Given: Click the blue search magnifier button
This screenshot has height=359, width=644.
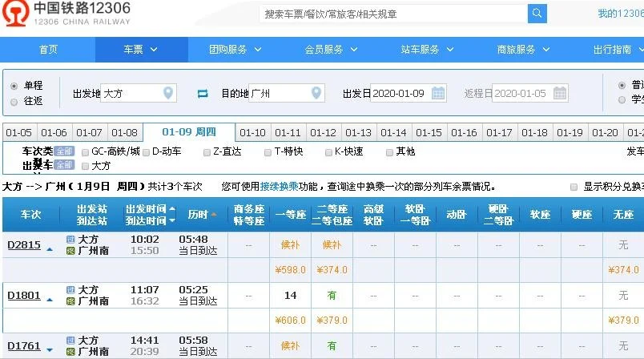Looking at the screenshot, I should pos(537,14).
